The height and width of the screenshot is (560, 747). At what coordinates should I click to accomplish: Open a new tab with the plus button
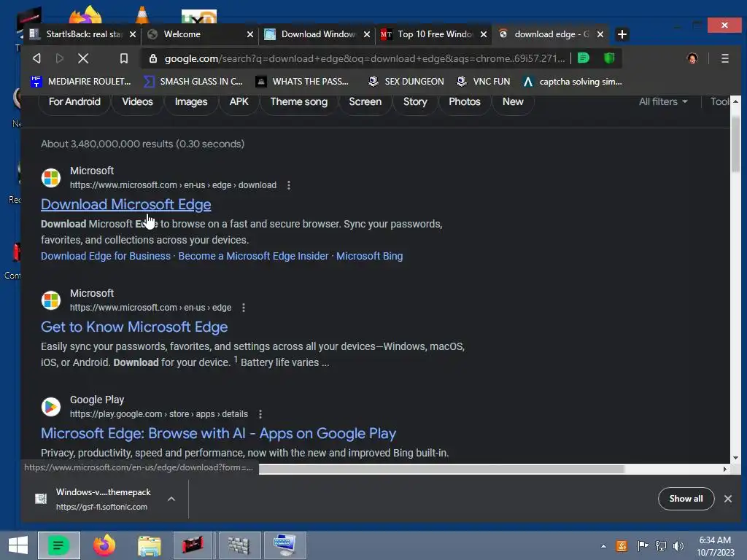622,34
